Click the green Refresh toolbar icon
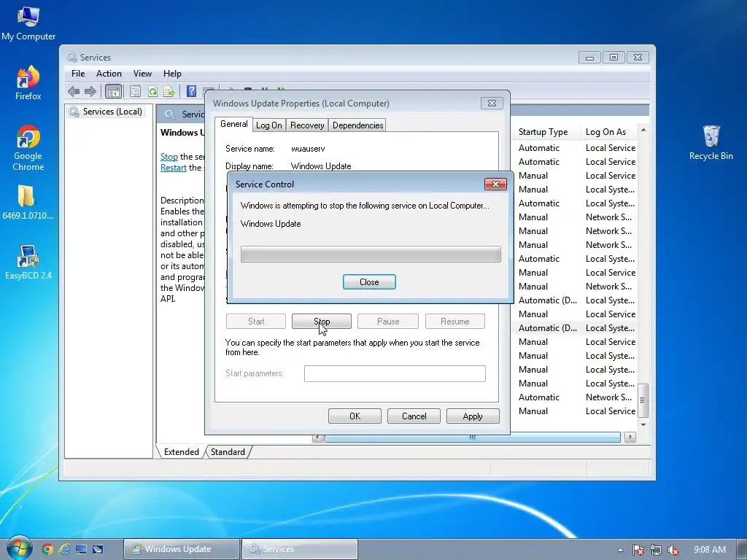The height and width of the screenshot is (560, 747). [x=152, y=91]
